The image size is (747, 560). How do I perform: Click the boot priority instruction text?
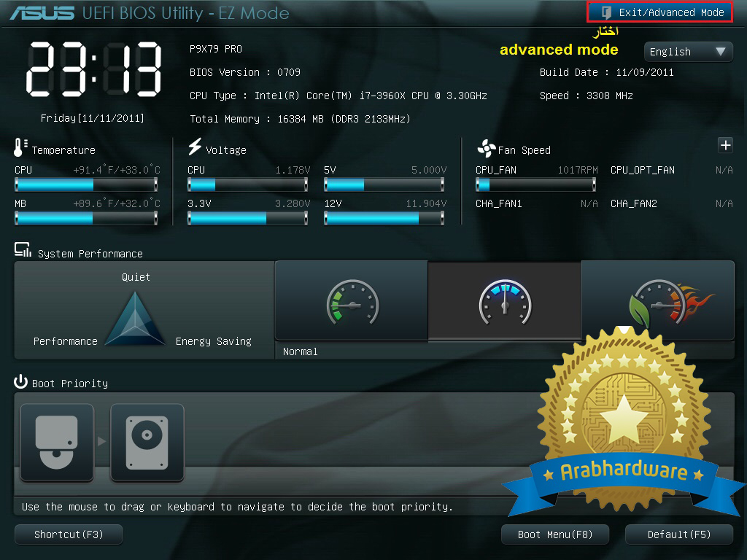(237, 507)
